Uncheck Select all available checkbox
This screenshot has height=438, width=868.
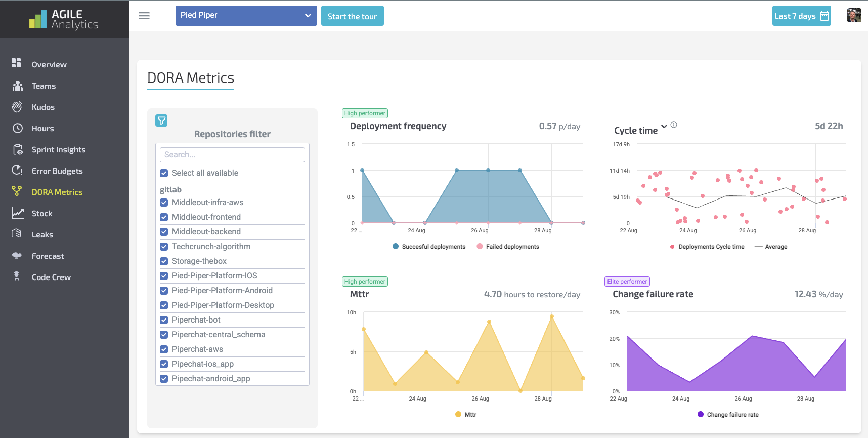tap(164, 173)
